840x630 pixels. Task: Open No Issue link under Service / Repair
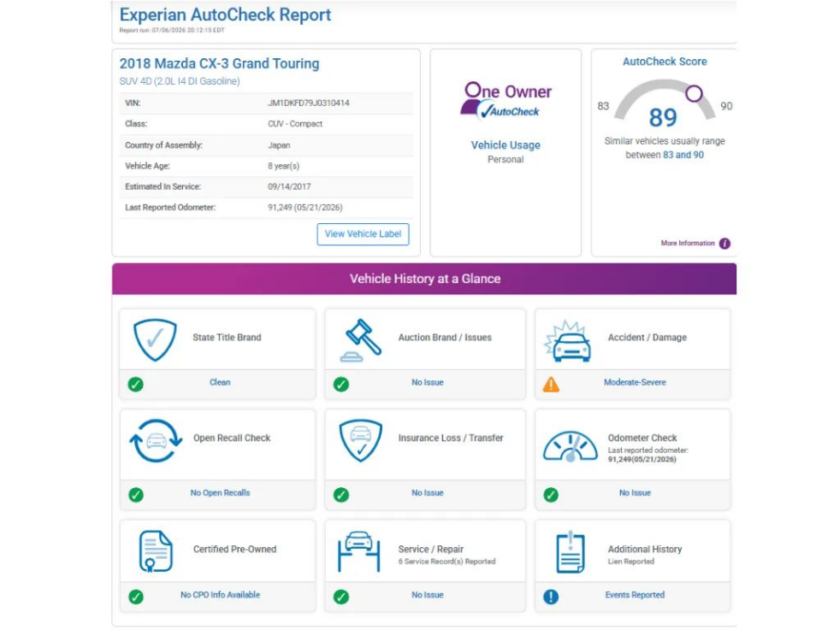(x=428, y=595)
